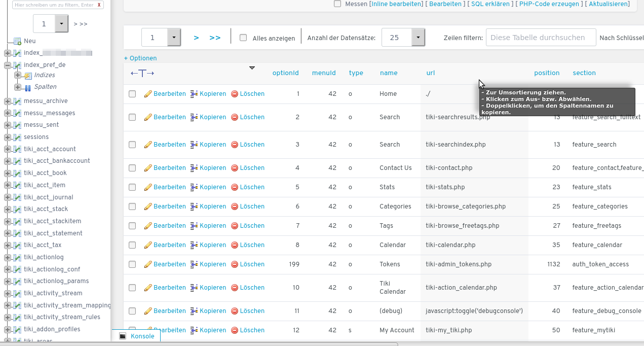Select the Home row checkbox
Viewport: 644px width, 346px height.
click(x=132, y=94)
